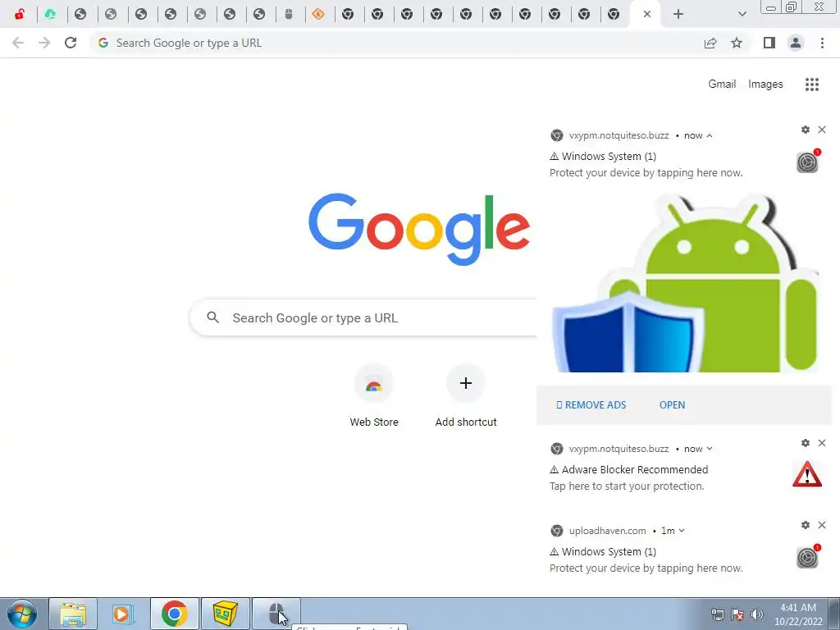Dismiss the first Windows System notification
840x630 pixels.
click(822, 130)
